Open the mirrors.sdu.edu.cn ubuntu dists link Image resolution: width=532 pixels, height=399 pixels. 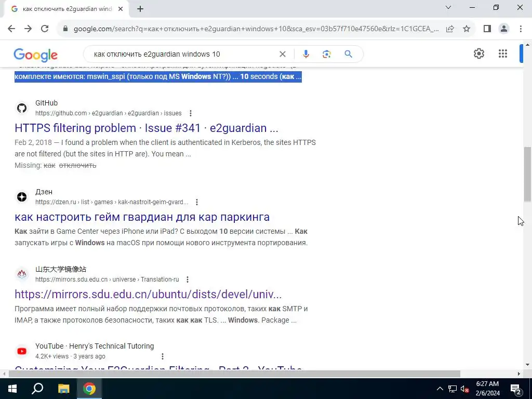(148, 294)
